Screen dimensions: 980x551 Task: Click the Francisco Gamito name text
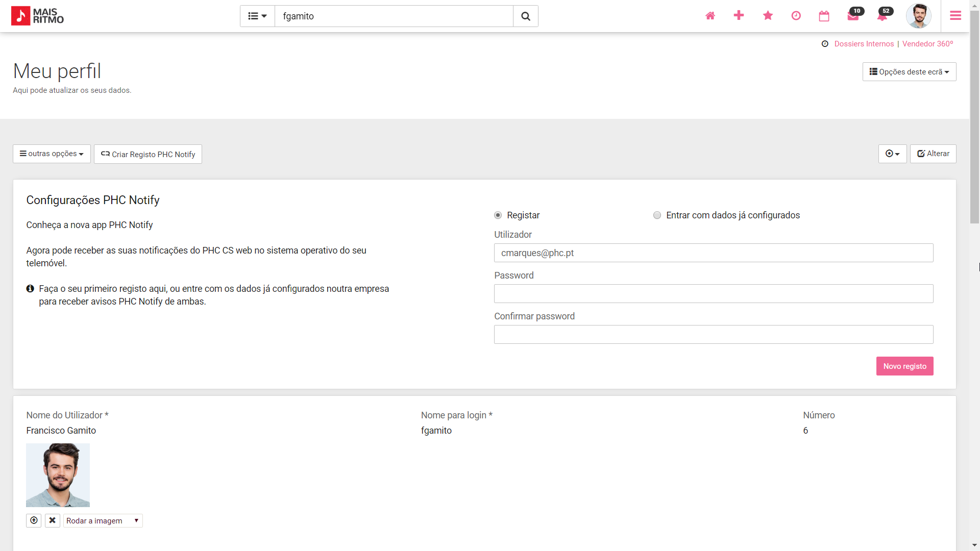pyautogui.click(x=61, y=431)
